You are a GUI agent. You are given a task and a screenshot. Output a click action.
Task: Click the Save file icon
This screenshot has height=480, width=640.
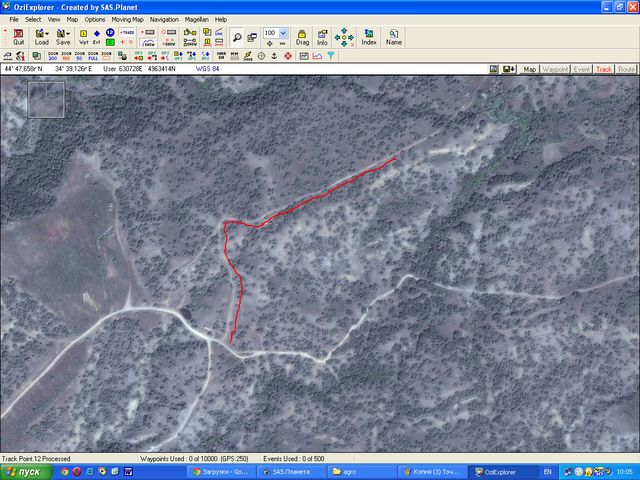tap(63, 37)
